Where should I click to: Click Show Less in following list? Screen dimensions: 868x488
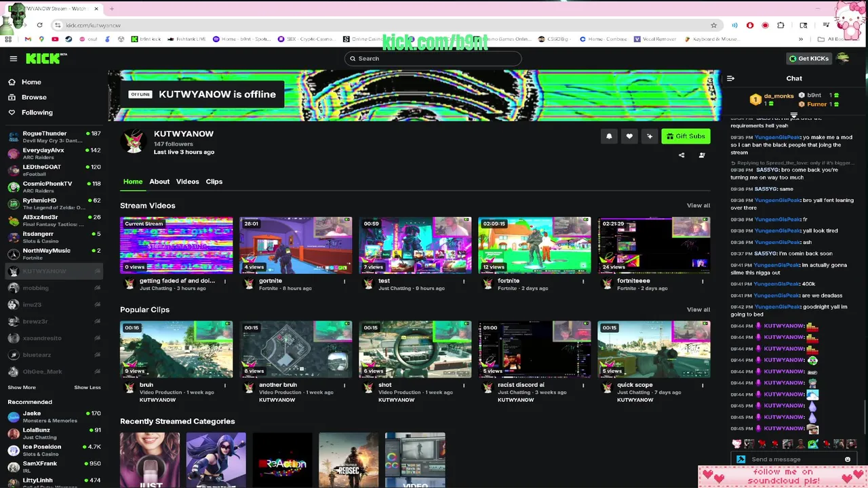coord(87,388)
